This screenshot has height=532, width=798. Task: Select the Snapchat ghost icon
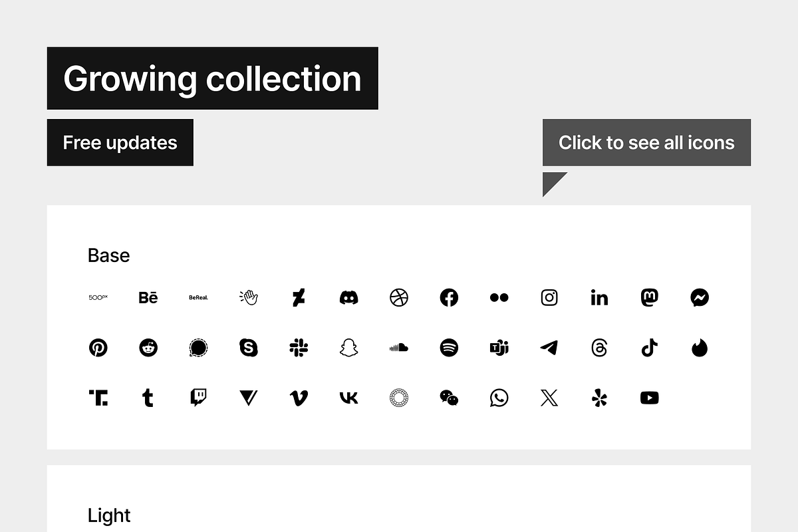click(348, 348)
